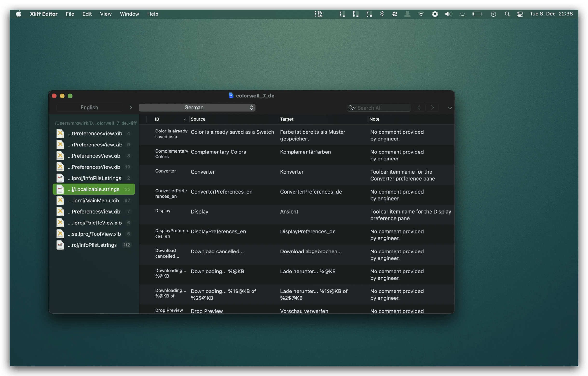The image size is (588, 376).
Task: Open the Edit menu
Action: [87, 14]
